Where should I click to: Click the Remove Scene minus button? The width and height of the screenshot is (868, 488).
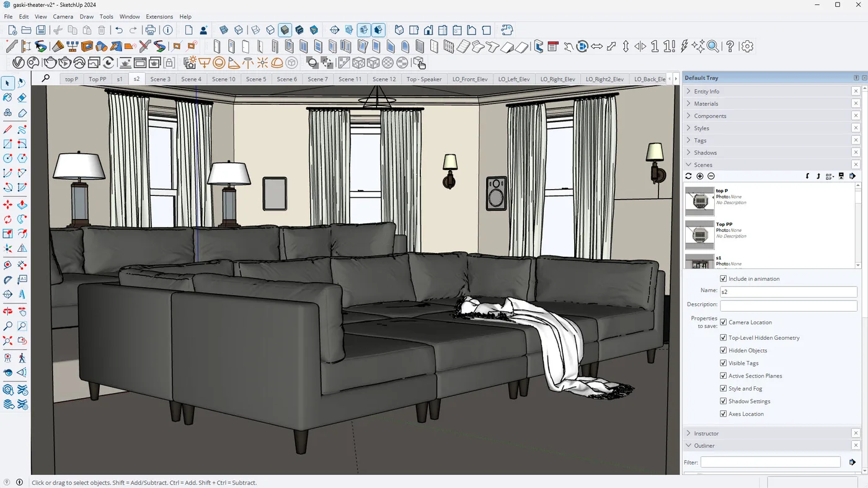point(711,176)
